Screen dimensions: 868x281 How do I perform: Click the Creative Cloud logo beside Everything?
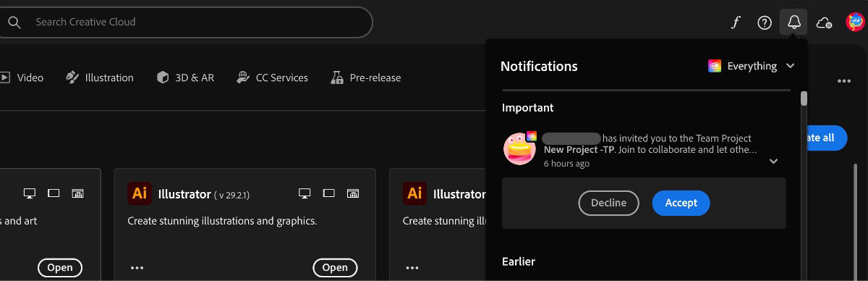[715, 66]
